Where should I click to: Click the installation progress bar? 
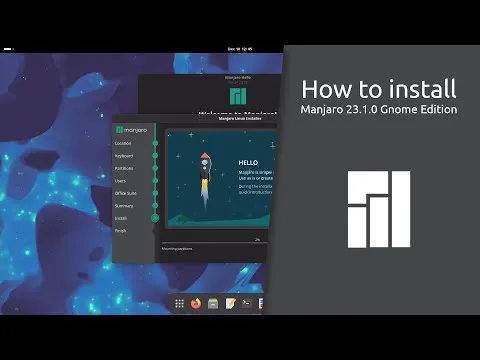coord(214,243)
